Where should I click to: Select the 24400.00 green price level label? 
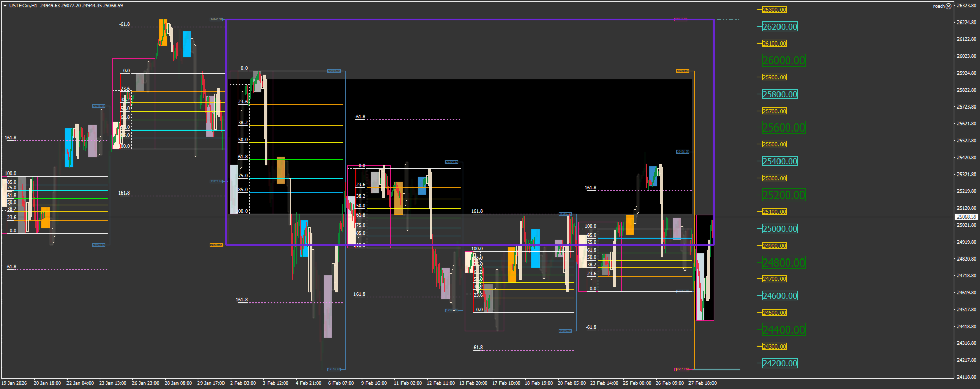click(784, 330)
